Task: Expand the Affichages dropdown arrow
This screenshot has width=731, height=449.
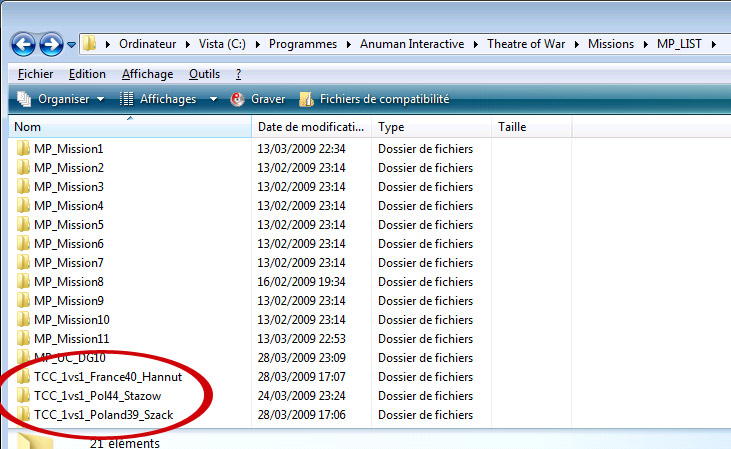Action: (214, 99)
